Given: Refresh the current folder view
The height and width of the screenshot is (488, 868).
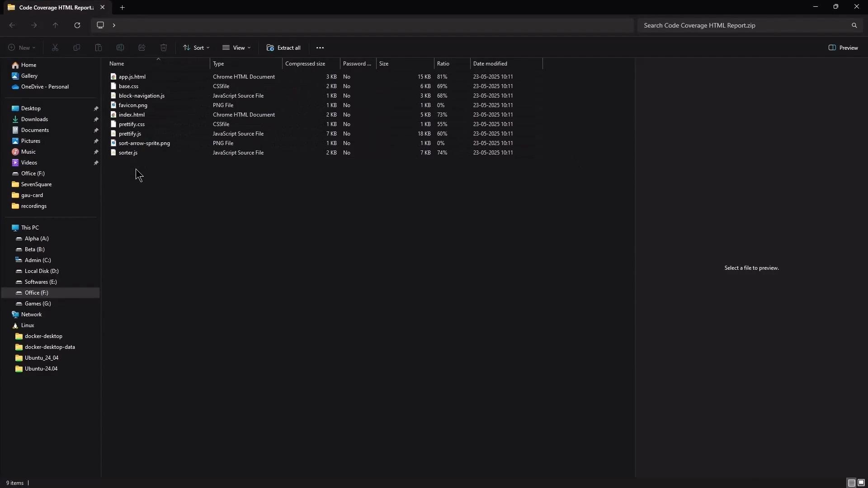Looking at the screenshot, I should pos(77,25).
